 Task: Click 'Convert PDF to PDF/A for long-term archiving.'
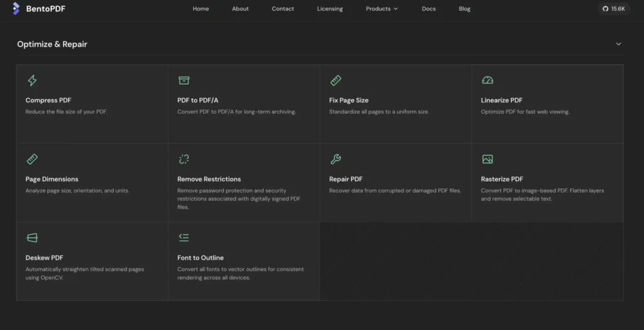pos(236,112)
